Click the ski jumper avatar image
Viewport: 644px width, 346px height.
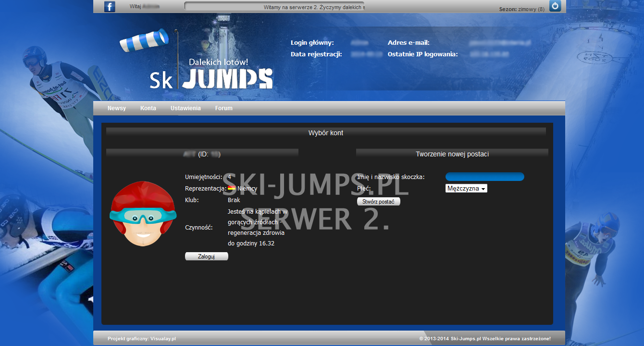[x=143, y=214]
